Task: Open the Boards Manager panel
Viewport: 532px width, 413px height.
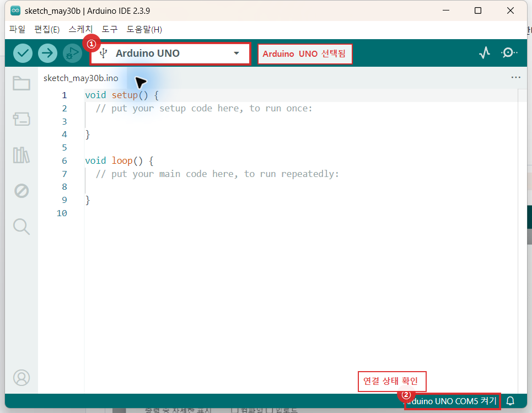Action: tap(22, 119)
